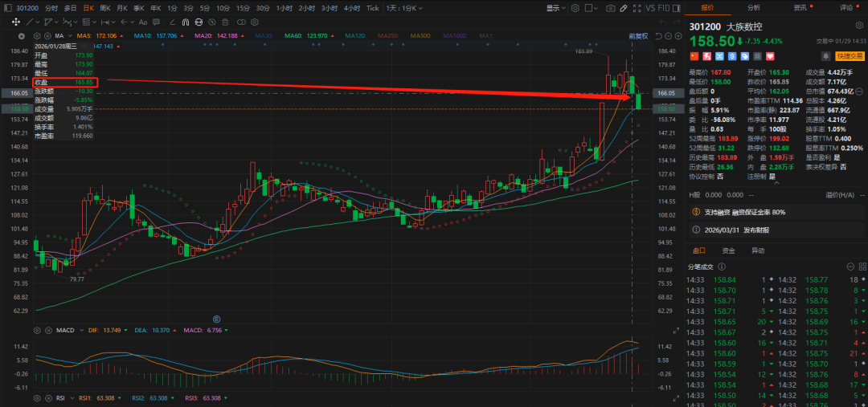The height and width of the screenshot is (407, 868).
Task: Select the 30分 timeframe
Action: (263, 8)
